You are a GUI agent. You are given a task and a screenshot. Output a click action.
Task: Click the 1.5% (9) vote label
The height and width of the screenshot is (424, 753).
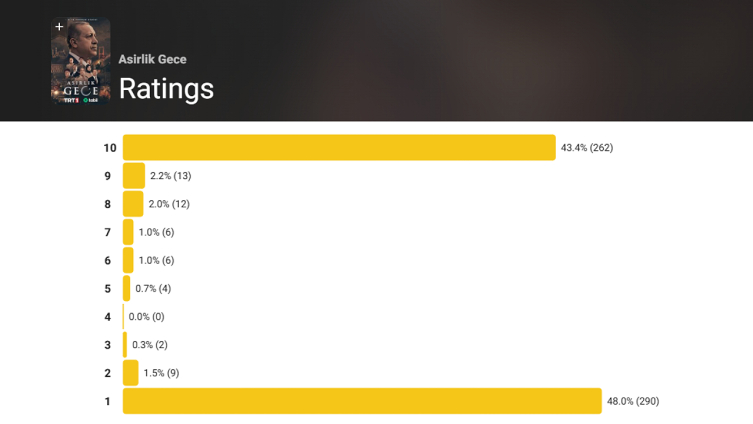pos(161,373)
